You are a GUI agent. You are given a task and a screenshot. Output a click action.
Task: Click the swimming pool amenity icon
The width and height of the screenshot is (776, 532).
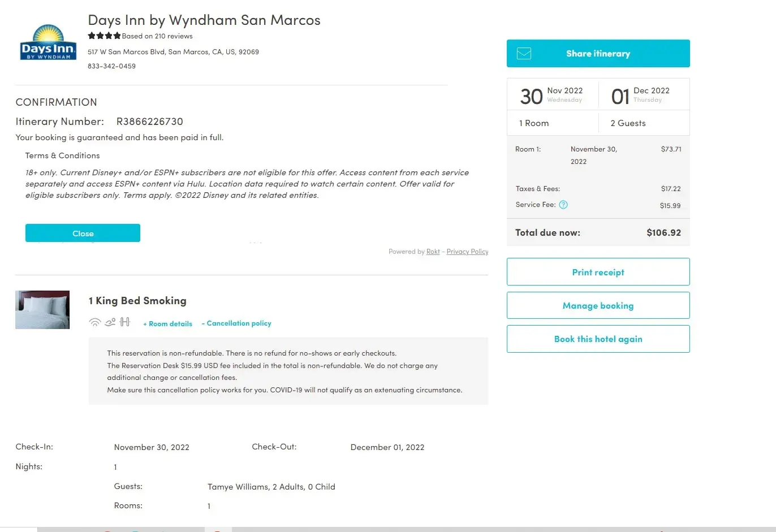tap(110, 322)
